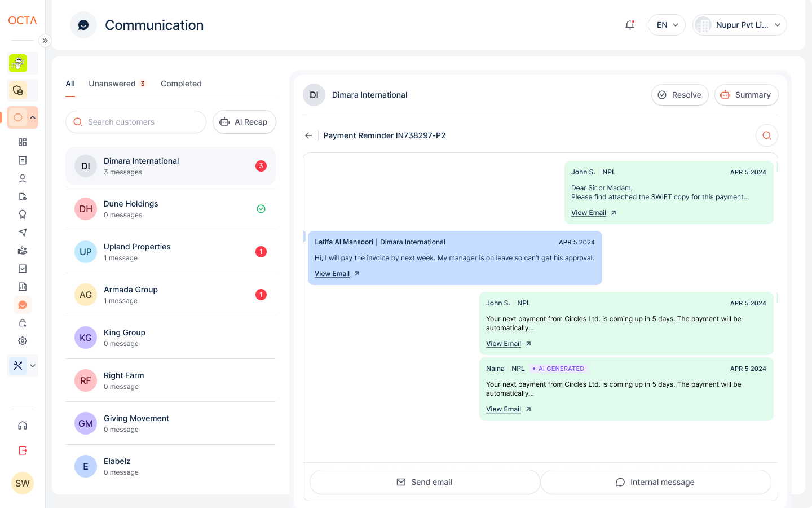Switch to the Unanswered tab
812x508 pixels.
(117, 84)
